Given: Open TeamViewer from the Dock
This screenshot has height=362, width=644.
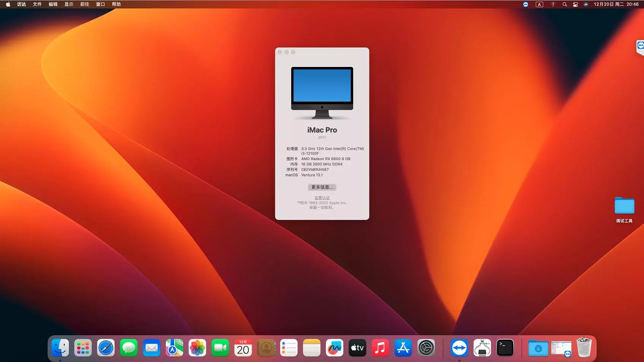Looking at the screenshot, I should click(459, 348).
